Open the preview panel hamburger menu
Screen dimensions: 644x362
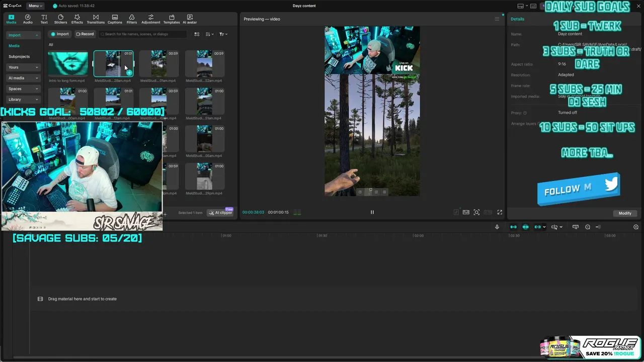pos(497,19)
